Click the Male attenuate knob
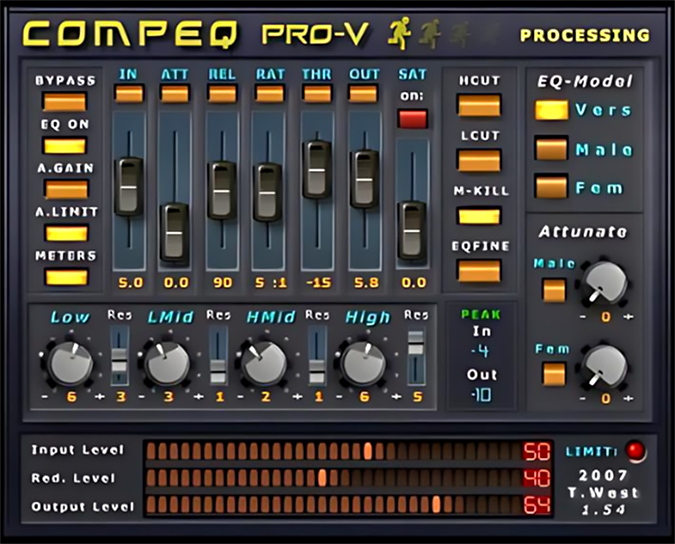 (604, 283)
